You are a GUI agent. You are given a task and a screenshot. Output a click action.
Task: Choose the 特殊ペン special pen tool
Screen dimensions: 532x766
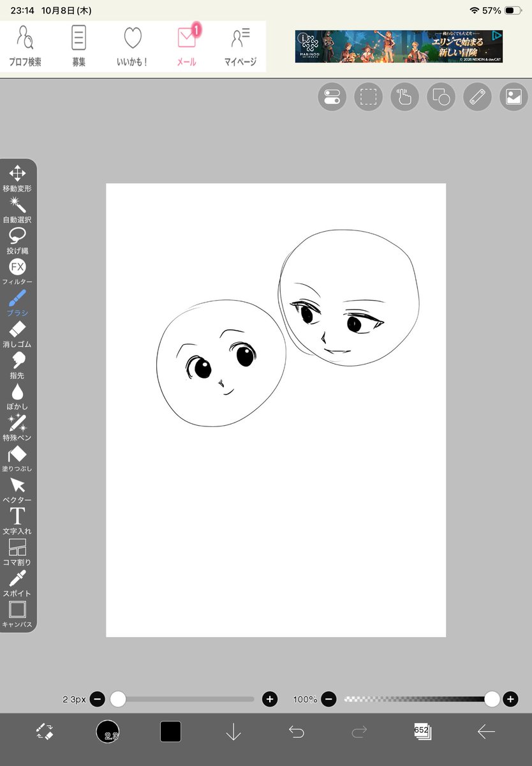[x=17, y=427]
